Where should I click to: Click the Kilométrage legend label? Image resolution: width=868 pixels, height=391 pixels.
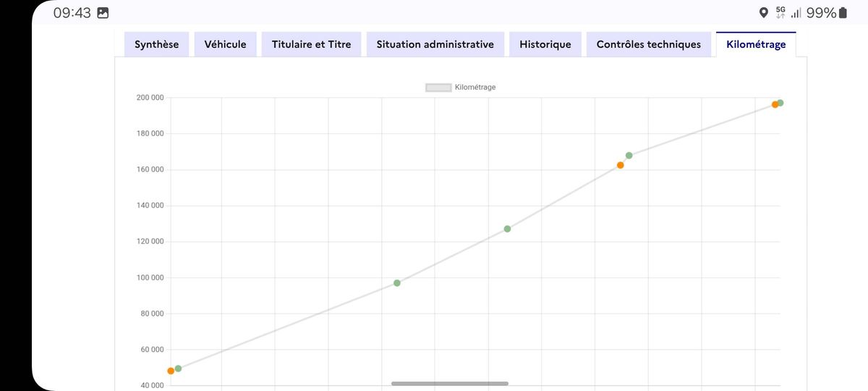(475, 88)
